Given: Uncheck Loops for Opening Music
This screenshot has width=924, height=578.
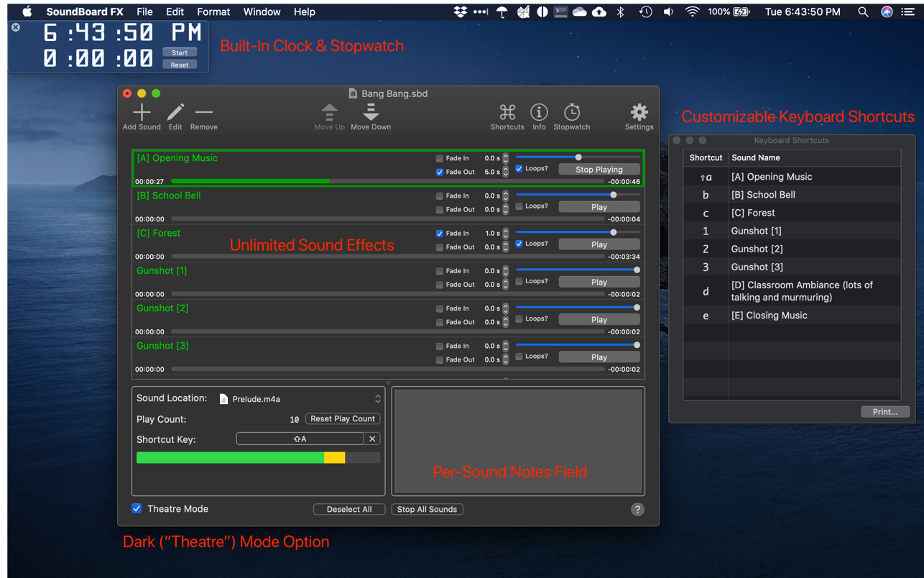Looking at the screenshot, I should pyautogui.click(x=519, y=169).
